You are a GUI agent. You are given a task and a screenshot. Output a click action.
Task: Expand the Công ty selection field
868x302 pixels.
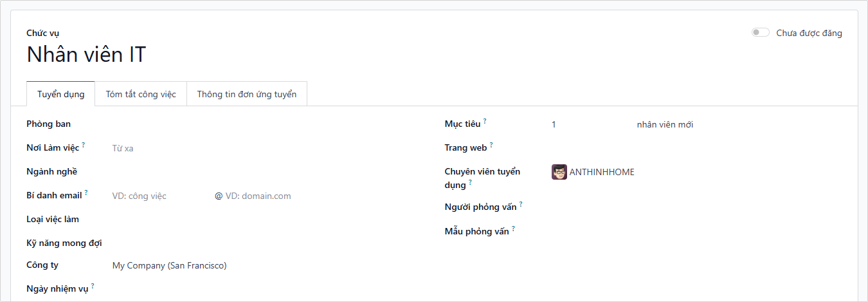click(257, 265)
